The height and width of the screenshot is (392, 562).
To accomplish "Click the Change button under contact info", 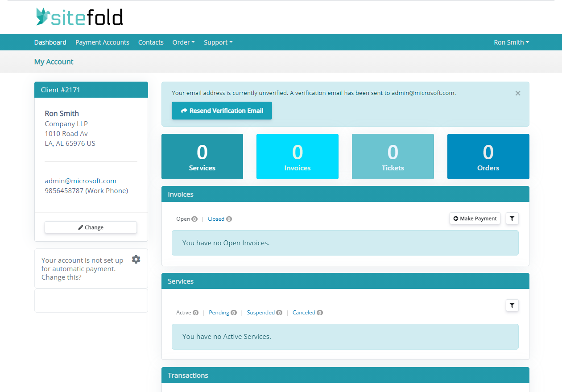I will pos(91,227).
